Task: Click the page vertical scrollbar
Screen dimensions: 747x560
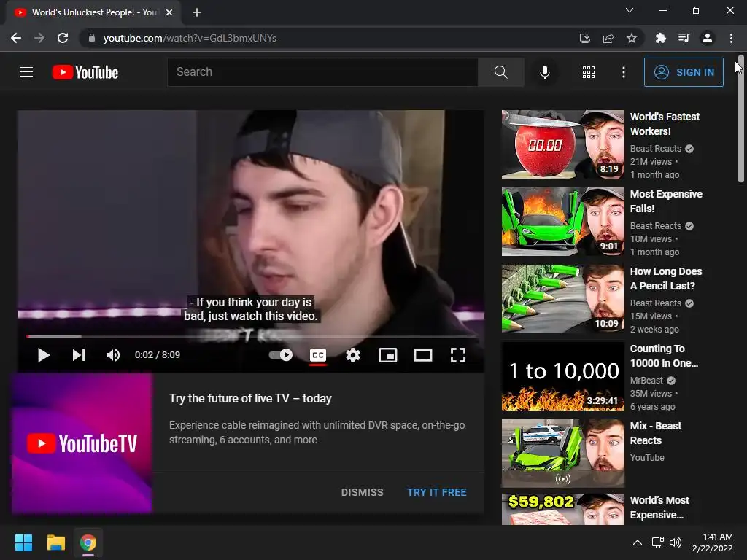Action: tap(741, 119)
